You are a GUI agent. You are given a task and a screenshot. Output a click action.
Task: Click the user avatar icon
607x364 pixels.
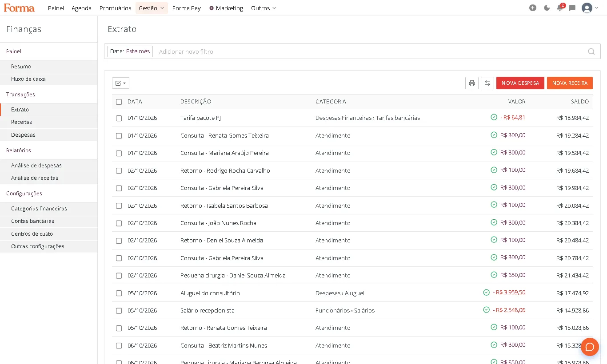coord(587,8)
